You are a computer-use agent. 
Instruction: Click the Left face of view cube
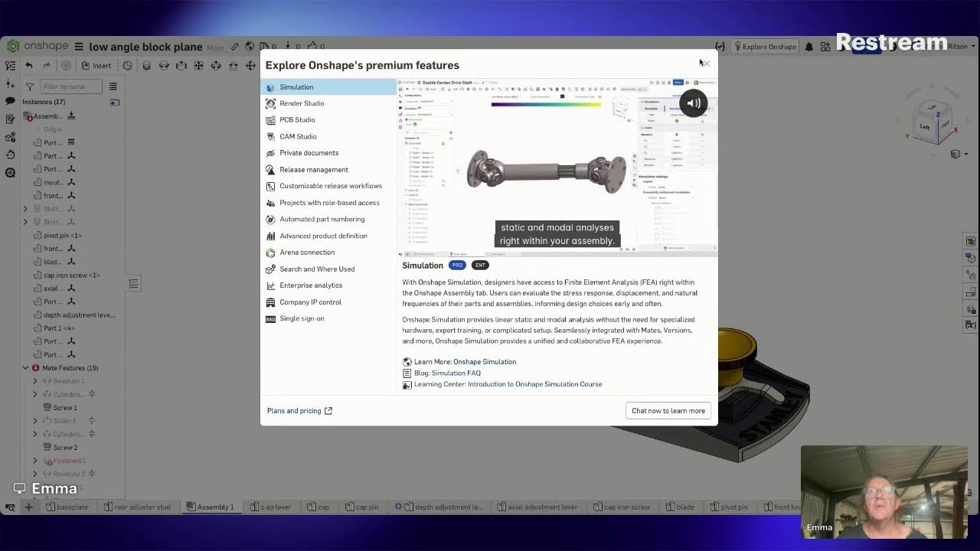[x=924, y=127]
